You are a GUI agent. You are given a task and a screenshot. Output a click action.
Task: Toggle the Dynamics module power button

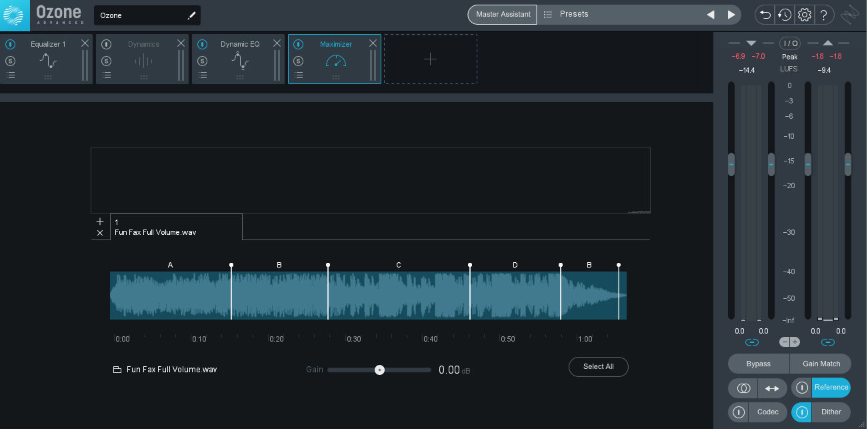point(106,44)
